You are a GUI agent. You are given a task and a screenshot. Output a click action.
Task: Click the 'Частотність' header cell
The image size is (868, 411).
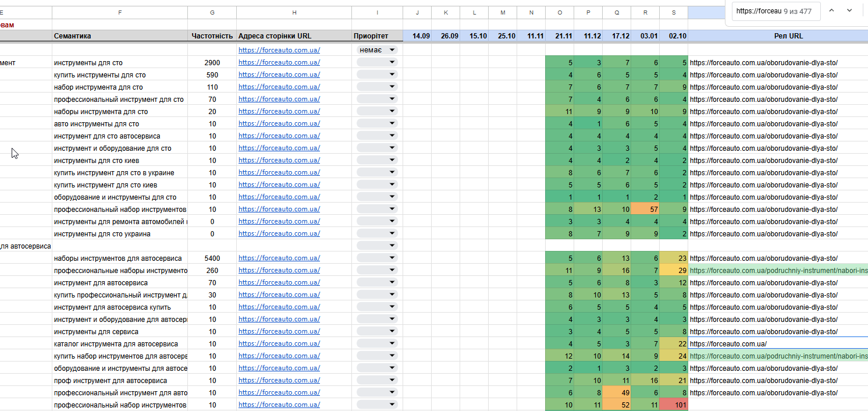212,36
